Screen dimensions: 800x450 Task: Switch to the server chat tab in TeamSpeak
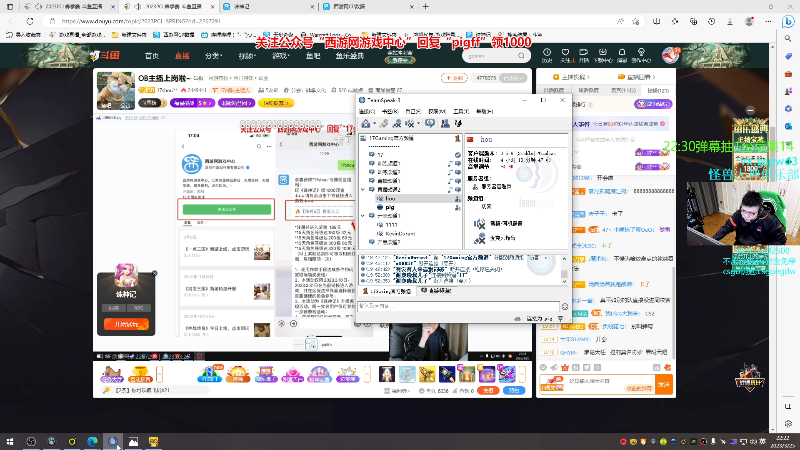point(387,291)
